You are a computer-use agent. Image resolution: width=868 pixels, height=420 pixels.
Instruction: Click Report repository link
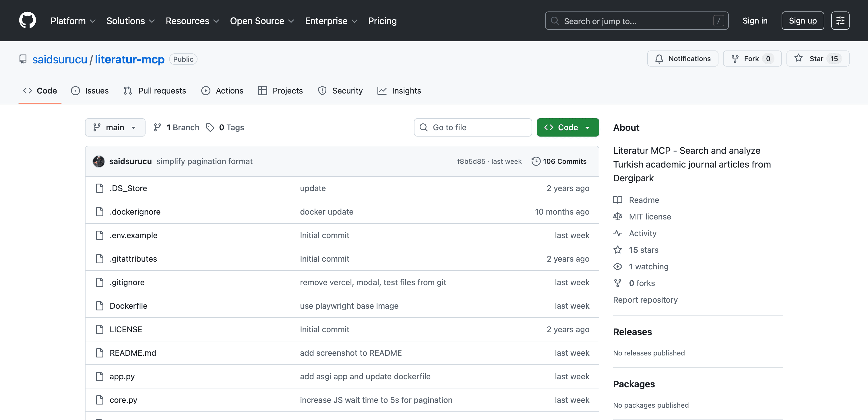point(645,300)
